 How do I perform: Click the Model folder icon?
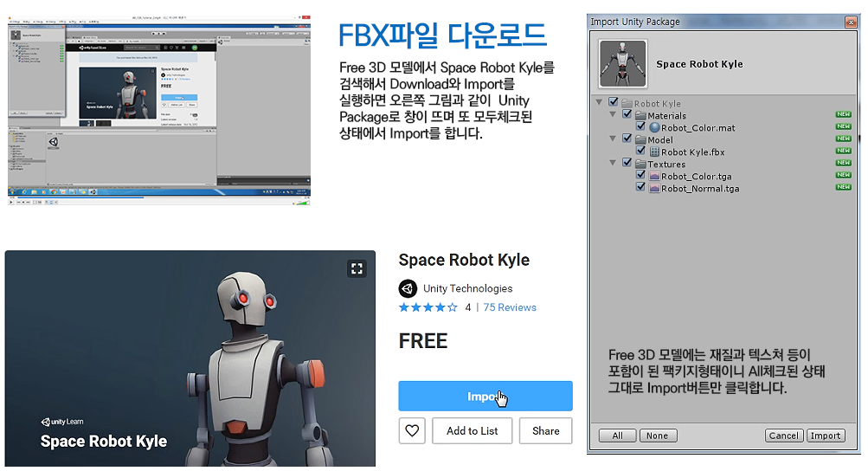(640, 139)
